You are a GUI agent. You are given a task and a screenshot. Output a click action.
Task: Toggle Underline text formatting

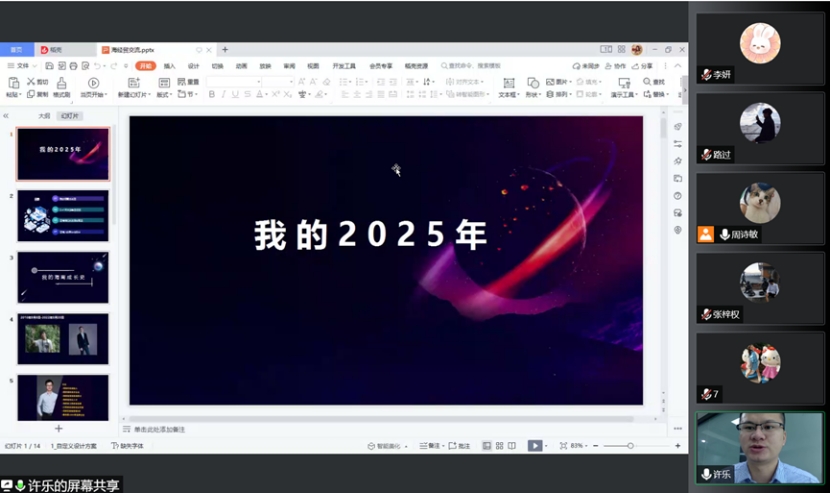coord(235,94)
